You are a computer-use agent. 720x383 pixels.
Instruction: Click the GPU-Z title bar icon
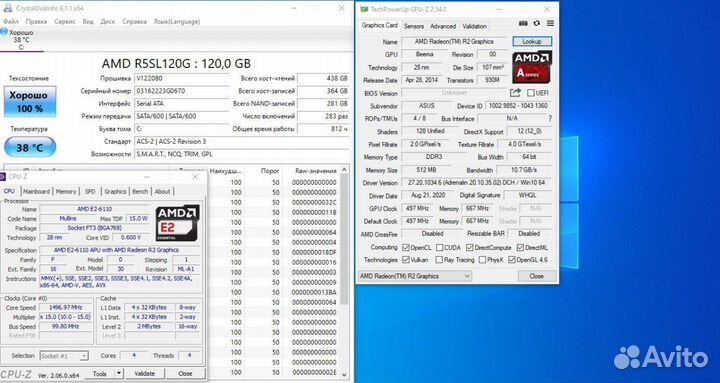[364, 9]
